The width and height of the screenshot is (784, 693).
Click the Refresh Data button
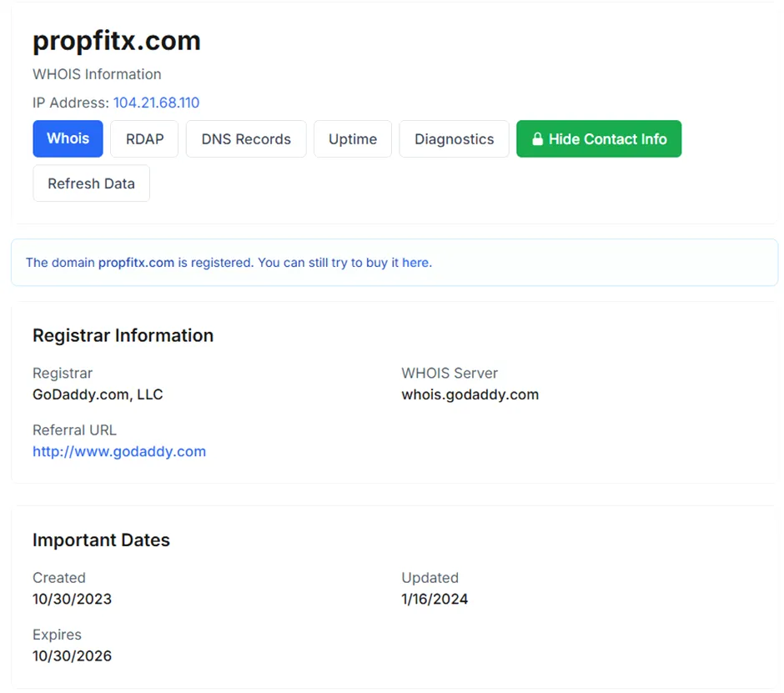(x=91, y=183)
